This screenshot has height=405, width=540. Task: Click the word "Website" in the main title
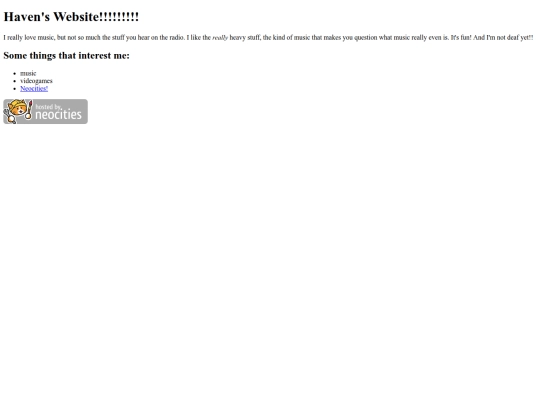(x=76, y=17)
